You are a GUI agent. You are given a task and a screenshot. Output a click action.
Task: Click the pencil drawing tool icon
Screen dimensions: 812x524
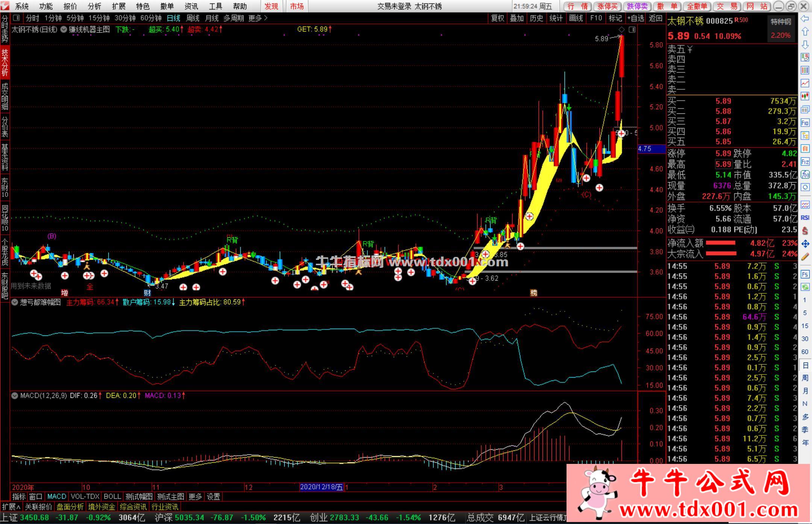805,257
